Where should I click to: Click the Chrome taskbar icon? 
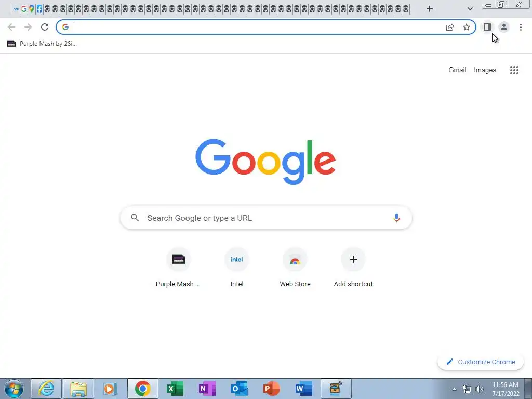[142, 389]
